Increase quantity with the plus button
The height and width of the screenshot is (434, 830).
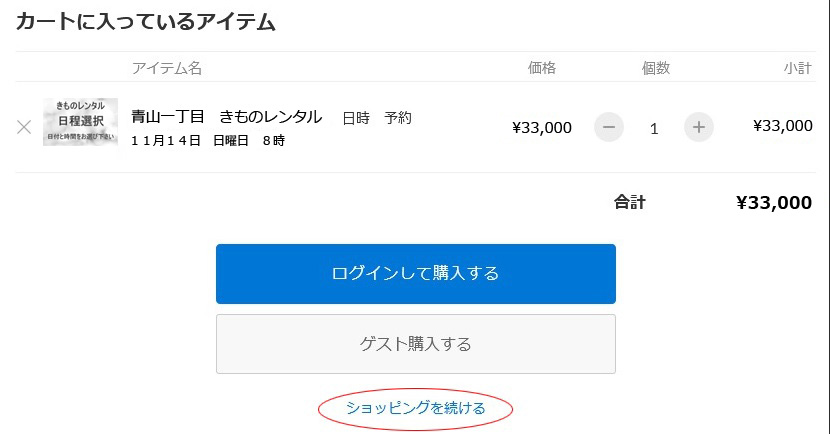tap(699, 127)
